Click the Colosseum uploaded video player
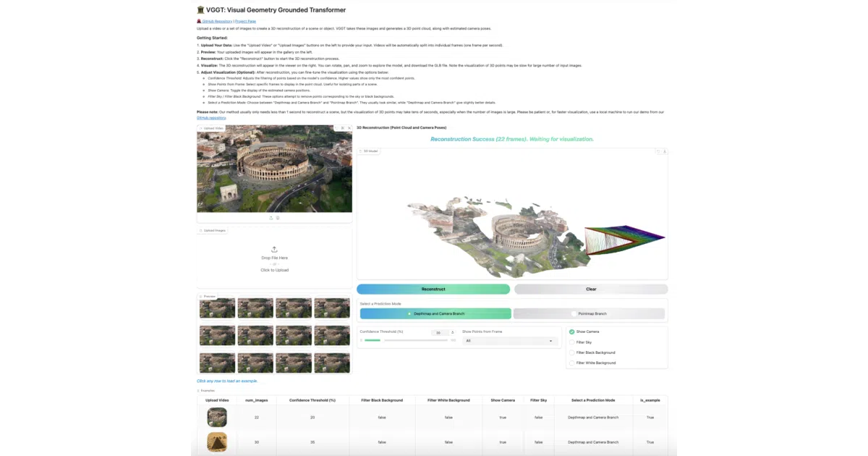Screen dimensions: 868x456 pyautogui.click(x=274, y=169)
